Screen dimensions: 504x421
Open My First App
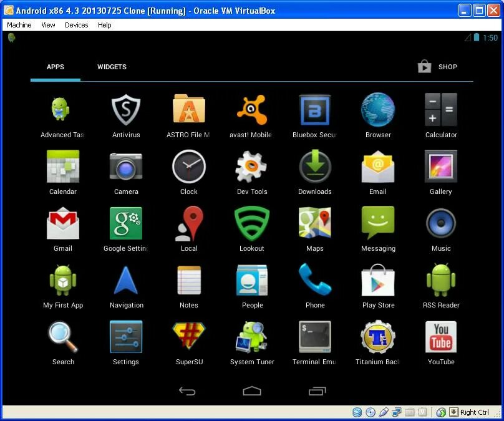tap(63, 280)
